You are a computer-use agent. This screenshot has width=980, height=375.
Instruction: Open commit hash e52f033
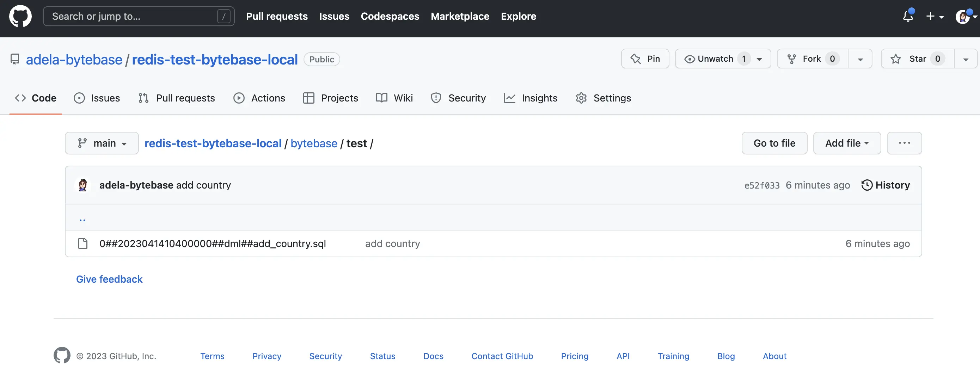click(762, 186)
